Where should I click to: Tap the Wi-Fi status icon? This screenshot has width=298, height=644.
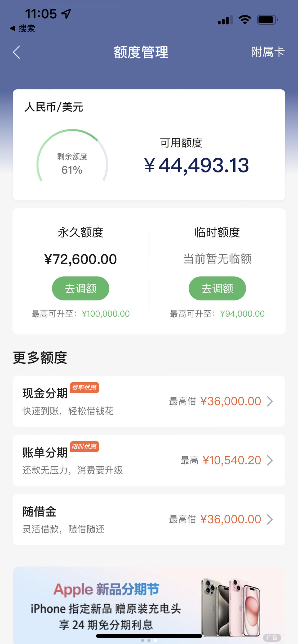245,20
